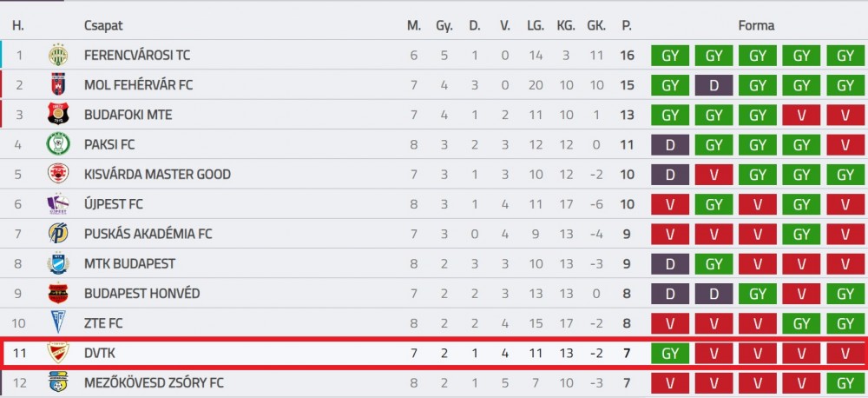Click the Csapat column header

(103, 25)
